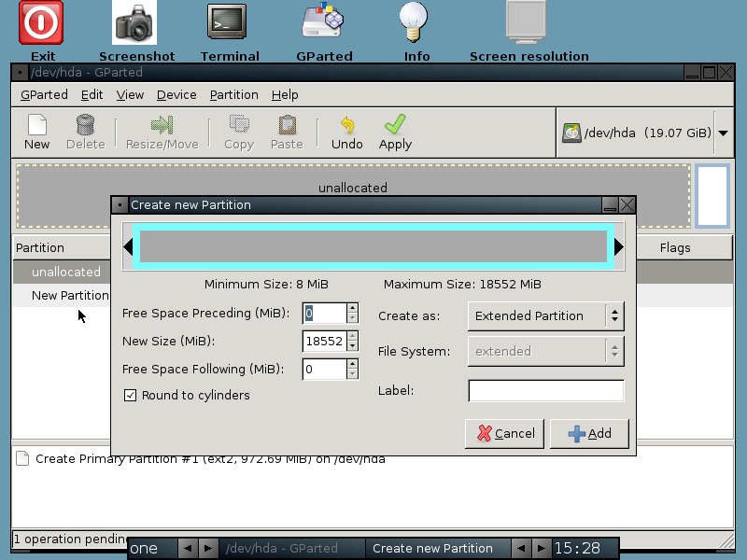Decrease Free Space Preceding value

[353, 318]
